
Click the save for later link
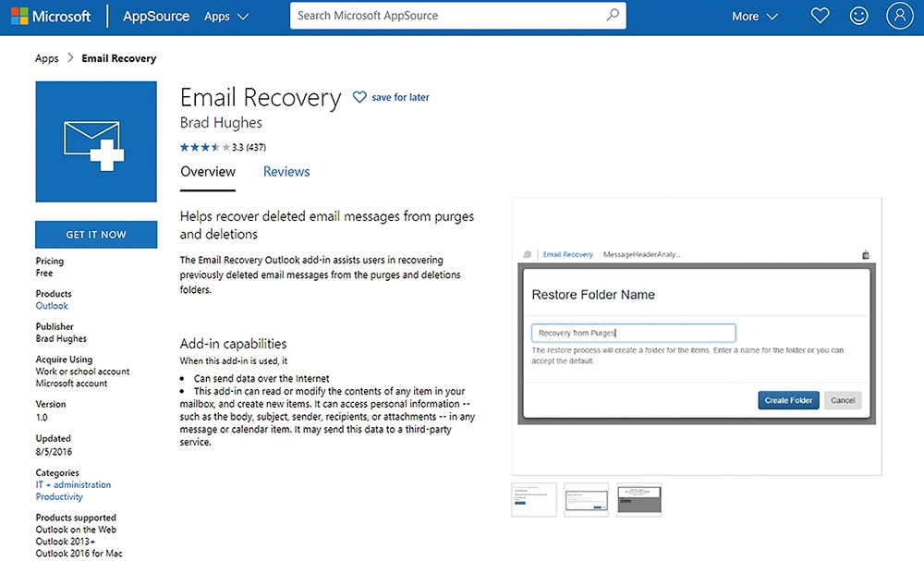(x=400, y=97)
